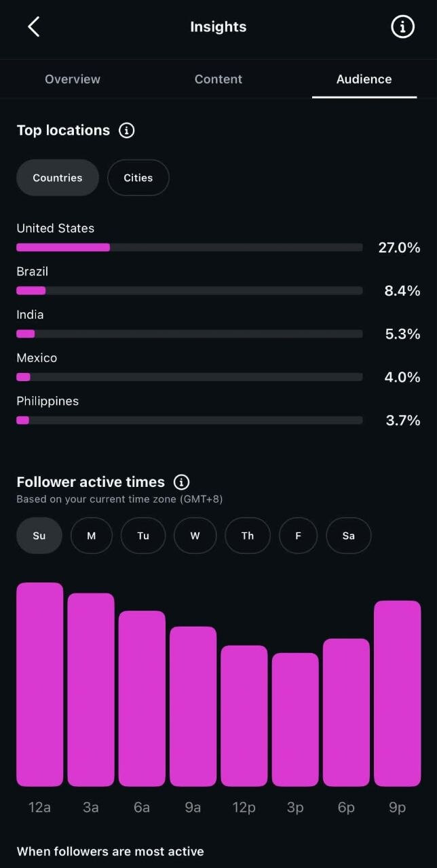
Task: Tap the 9p activity bar
Action: 398,693
